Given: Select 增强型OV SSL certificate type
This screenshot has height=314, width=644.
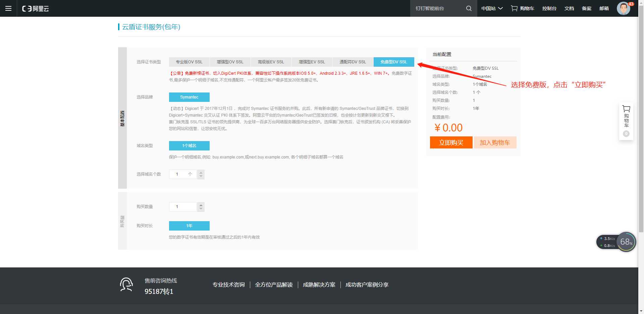Looking at the screenshot, I should 230,62.
